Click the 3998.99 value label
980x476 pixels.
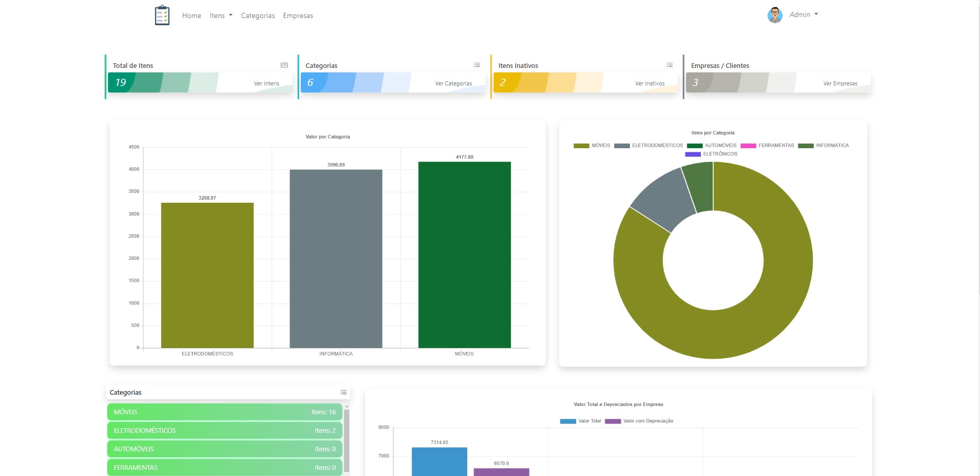coord(336,165)
